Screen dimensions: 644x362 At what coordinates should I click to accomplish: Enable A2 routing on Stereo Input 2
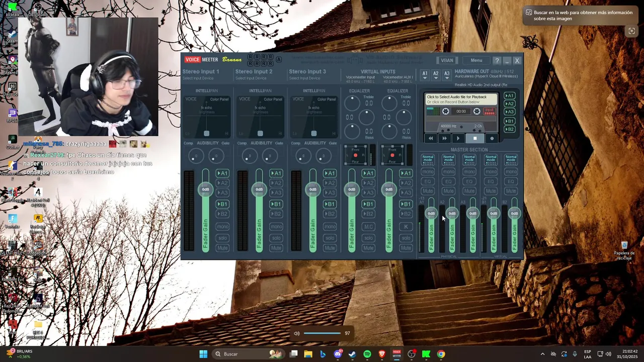(276, 183)
